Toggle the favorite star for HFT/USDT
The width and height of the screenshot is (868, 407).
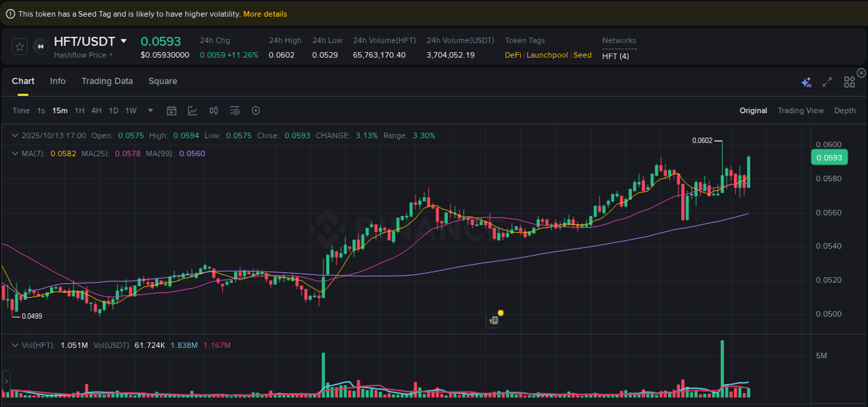point(19,47)
